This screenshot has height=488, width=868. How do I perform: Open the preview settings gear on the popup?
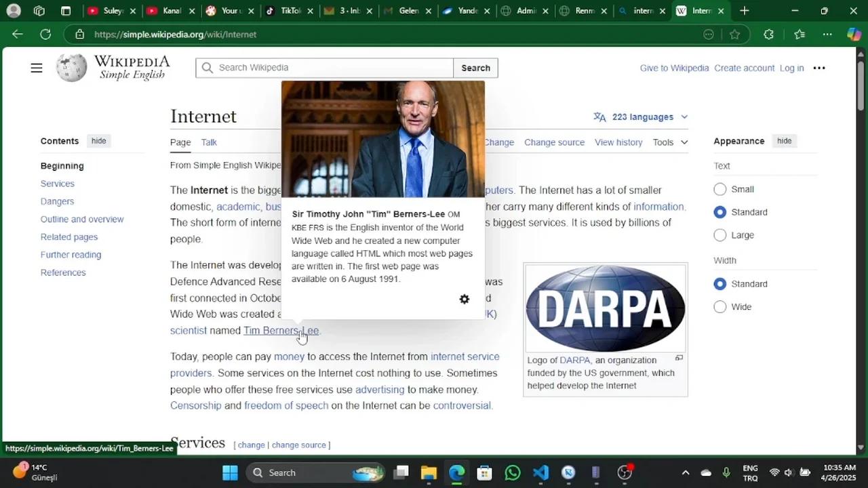click(x=465, y=299)
